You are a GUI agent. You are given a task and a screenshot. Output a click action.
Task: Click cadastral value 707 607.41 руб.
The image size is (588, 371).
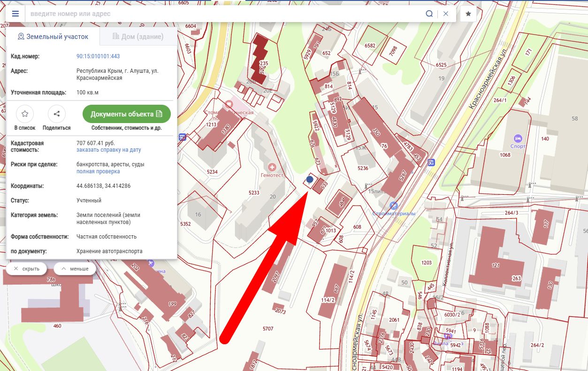pyautogui.click(x=96, y=143)
